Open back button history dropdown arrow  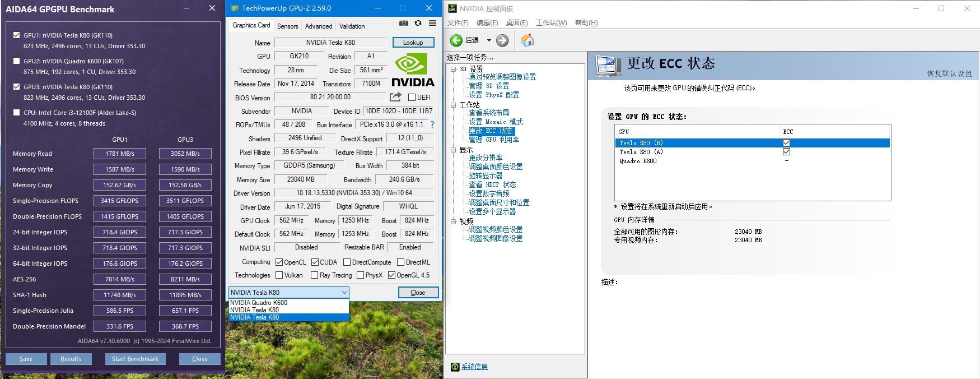489,40
